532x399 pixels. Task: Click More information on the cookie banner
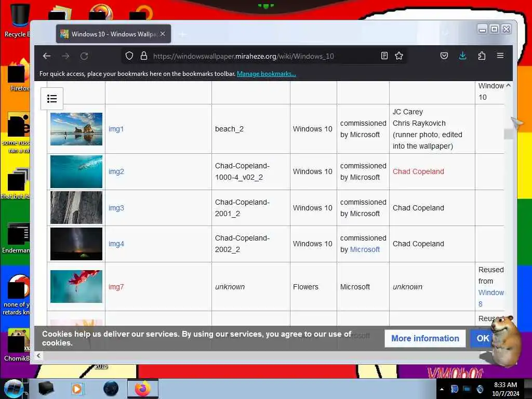coord(425,338)
